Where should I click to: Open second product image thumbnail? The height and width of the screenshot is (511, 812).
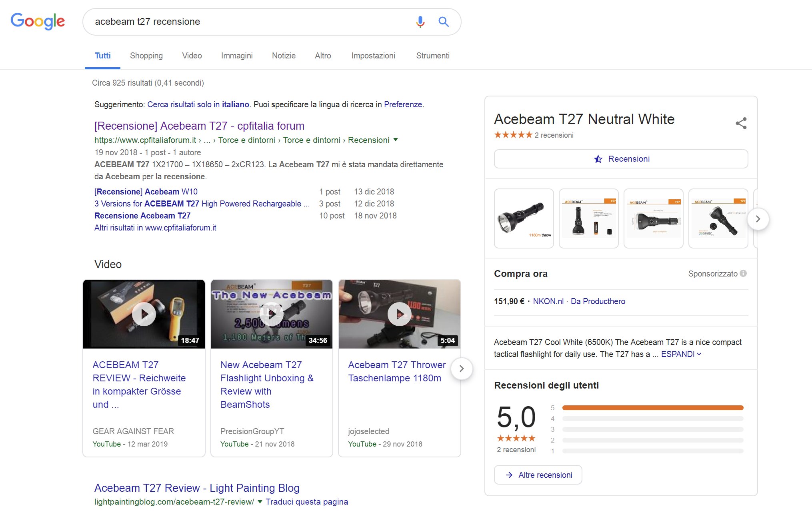tap(589, 218)
